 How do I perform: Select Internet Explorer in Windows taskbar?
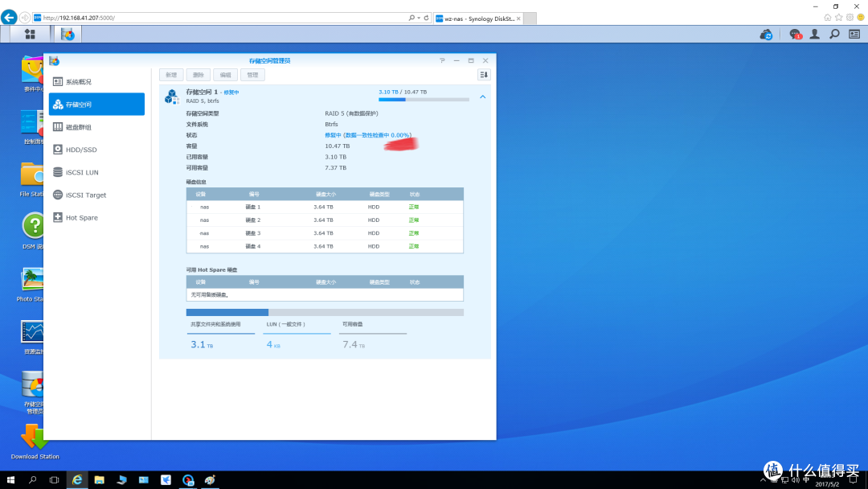(x=77, y=480)
